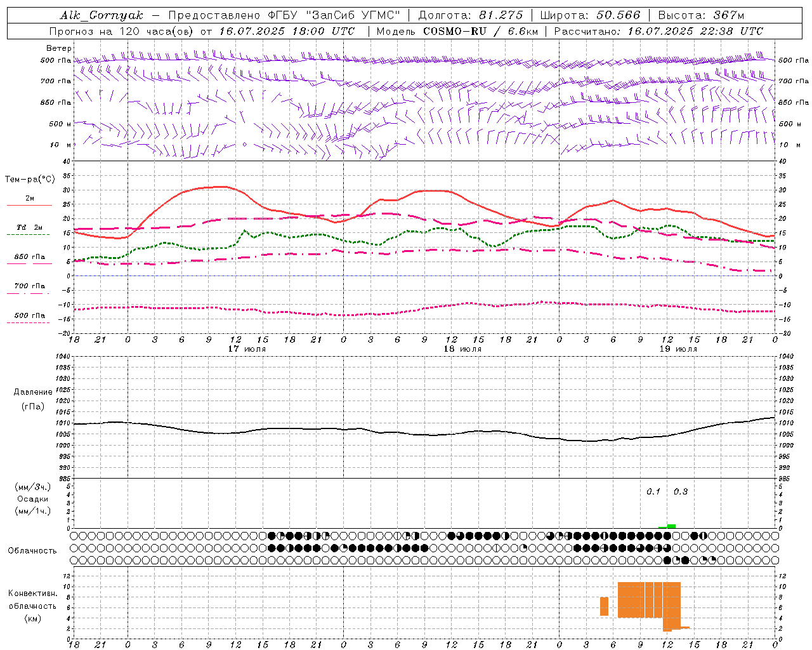Screen dimensions: 812x650
Task: Click the Alk_Gornyak station title
Action: pos(101,15)
